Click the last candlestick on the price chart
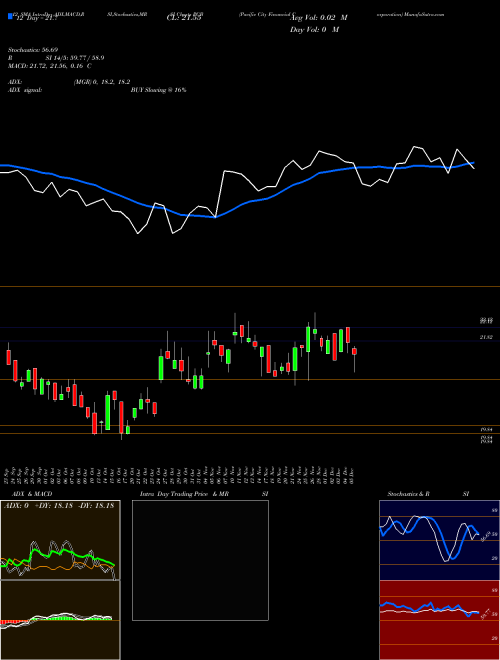The height and width of the screenshot is (660, 500). [354, 351]
